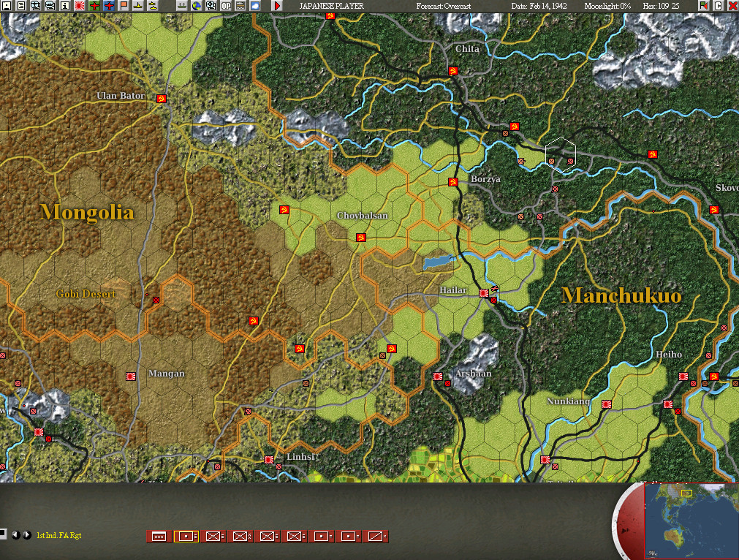This screenshot has width=739, height=560.
Task: Click the 'Mongolia' region label
Action: [87, 212]
